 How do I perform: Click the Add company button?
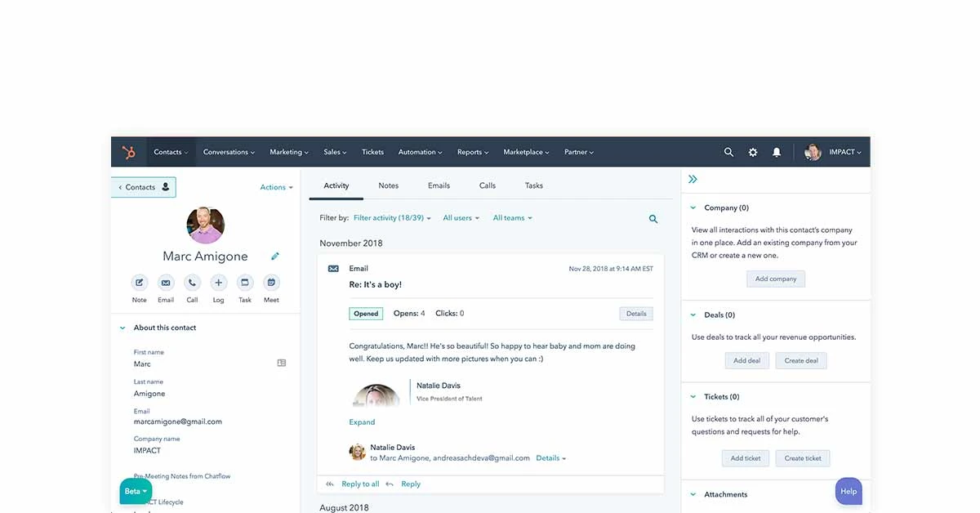point(775,279)
